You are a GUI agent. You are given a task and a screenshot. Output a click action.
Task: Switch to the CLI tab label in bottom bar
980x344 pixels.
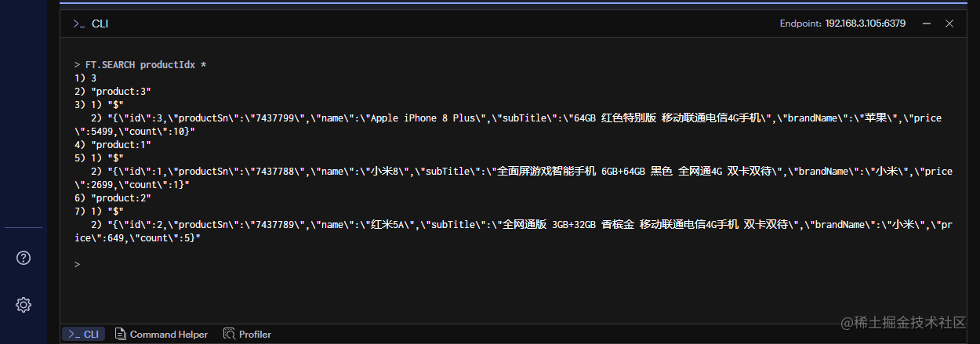tap(92, 334)
